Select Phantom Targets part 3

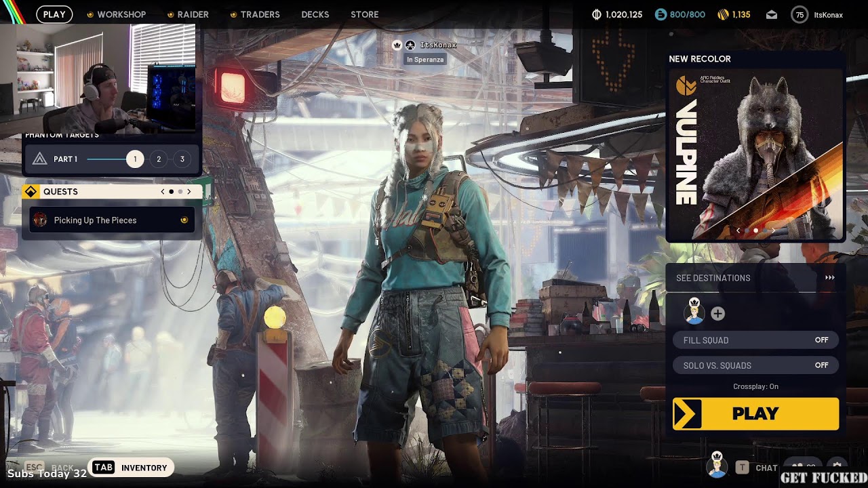pyautogui.click(x=182, y=159)
